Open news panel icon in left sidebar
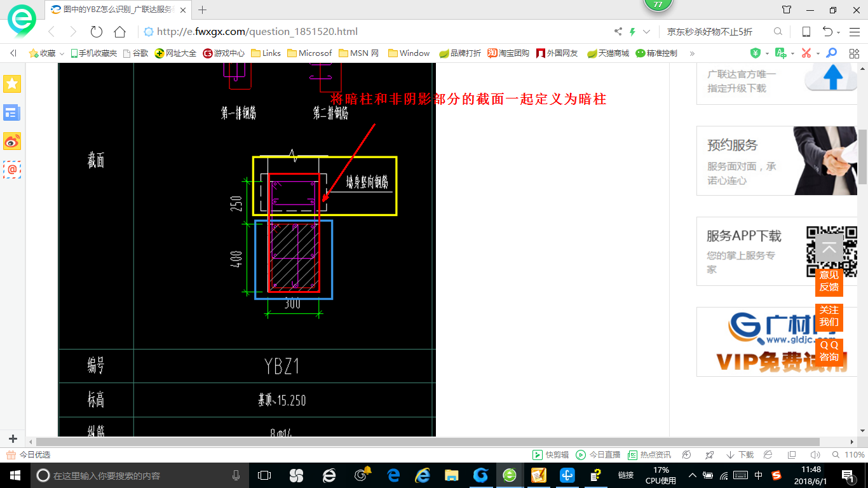 (12, 113)
